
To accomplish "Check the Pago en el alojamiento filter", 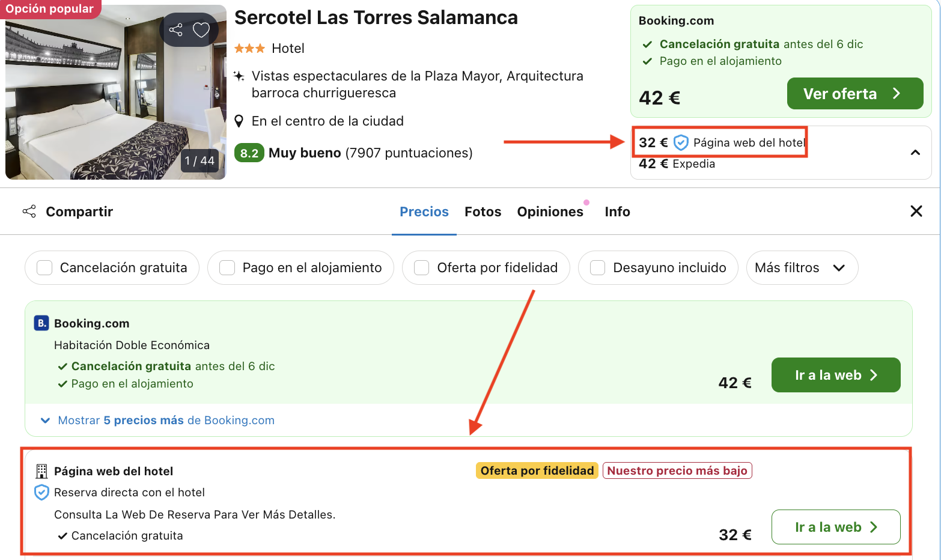I will coord(227,267).
